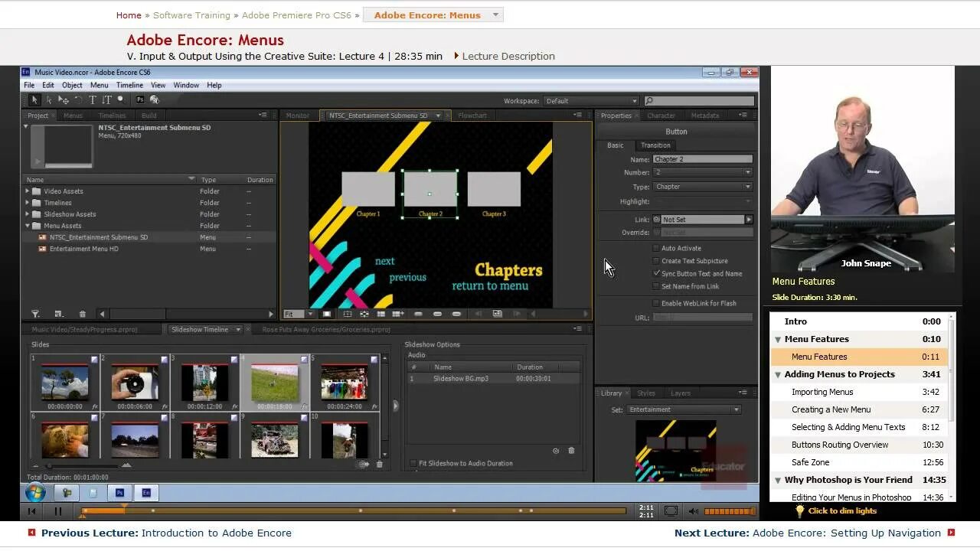The image size is (980, 551).
Task: Adjust the video volume bar
Action: 729,511
